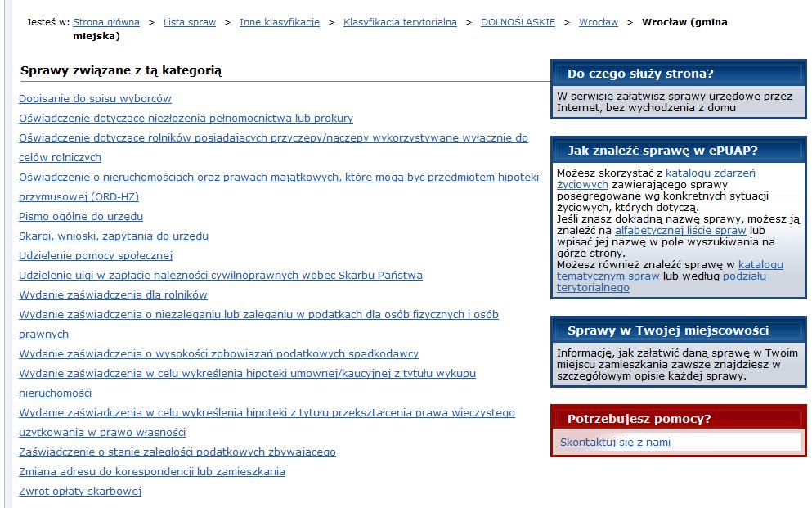Open zaświadczenie o zobowiązaniach podatkowych spadkodawcy

click(x=219, y=354)
